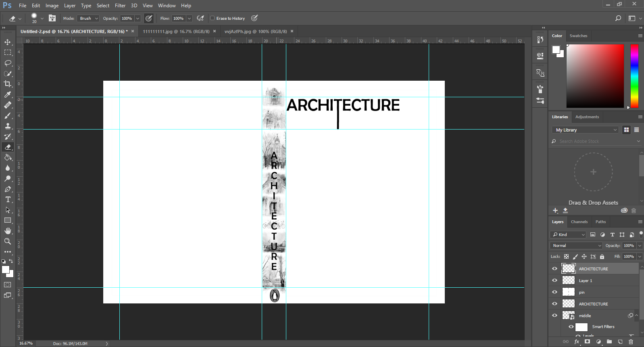Image resolution: width=644 pixels, height=347 pixels.
Task: Create a new layer
Action: [x=620, y=342]
